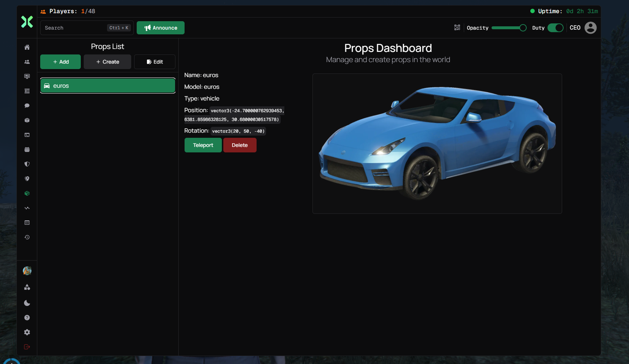Click the QR code icon near Opacity
This screenshot has width=629, height=364.
(x=457, y=28)
